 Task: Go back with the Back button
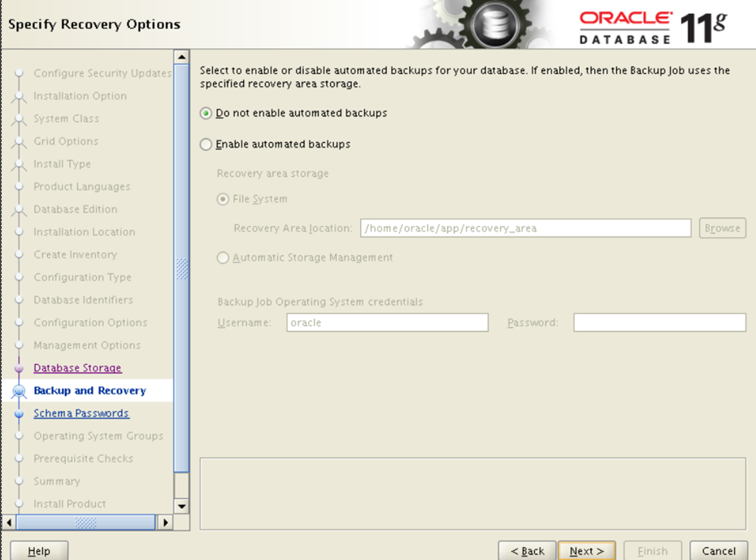coord(527,551)
